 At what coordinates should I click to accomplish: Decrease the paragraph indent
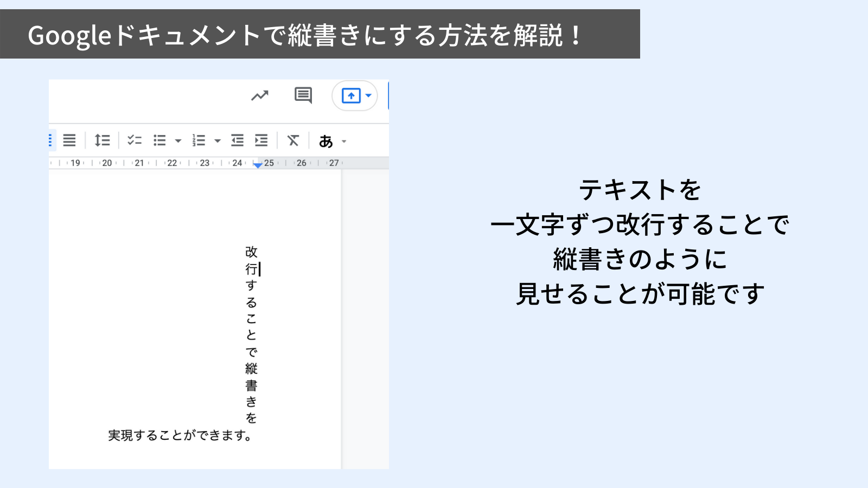[x=237, y=140]
